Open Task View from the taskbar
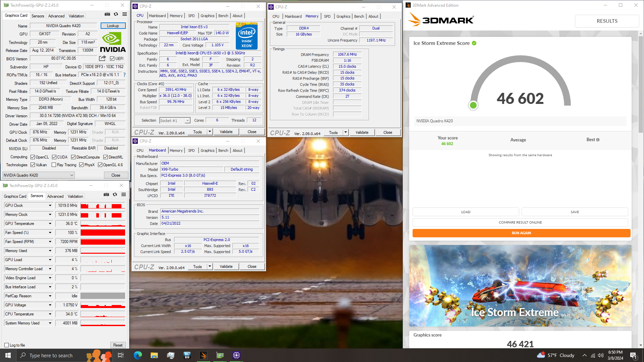This screenshot has height=362, width=644. 121,355
